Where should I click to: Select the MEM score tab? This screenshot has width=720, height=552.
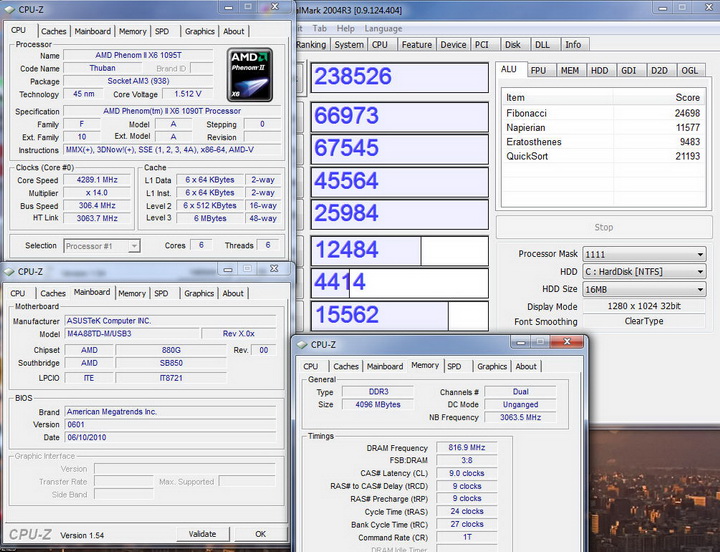click(570, 70)
